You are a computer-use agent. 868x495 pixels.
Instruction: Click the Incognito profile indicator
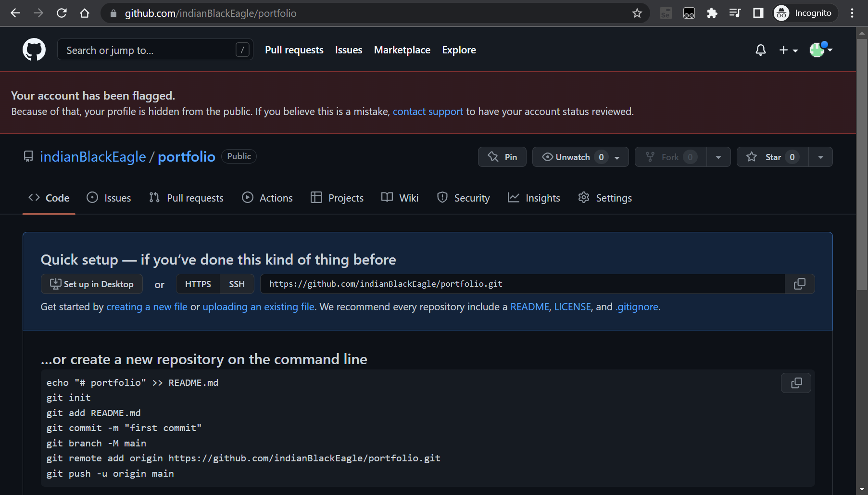click(x=805, y=13)
